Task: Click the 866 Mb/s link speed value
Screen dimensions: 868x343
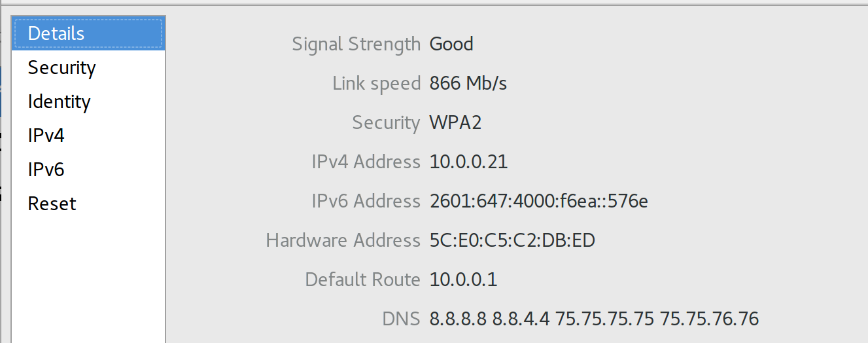Action: pos(468,83)
